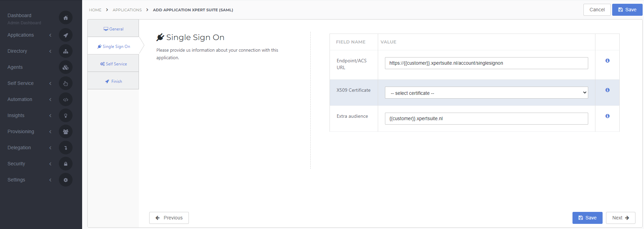644x229 pixels.
Task: Open Agents in the sidebar menu
Action: [15, 67]
